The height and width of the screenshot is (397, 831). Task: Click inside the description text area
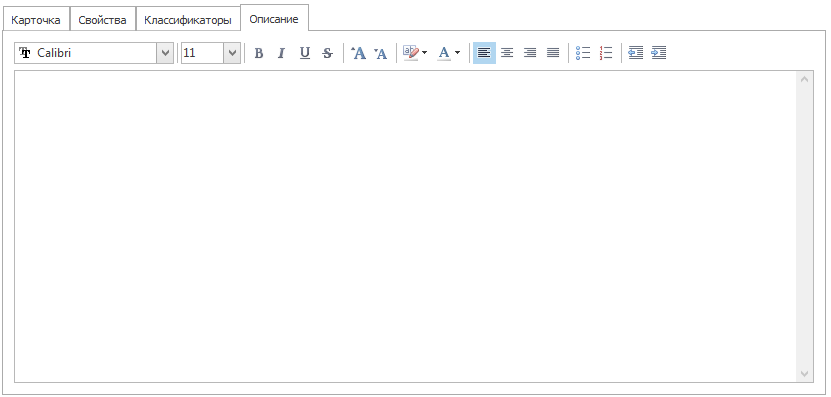[x=405, y=226]
